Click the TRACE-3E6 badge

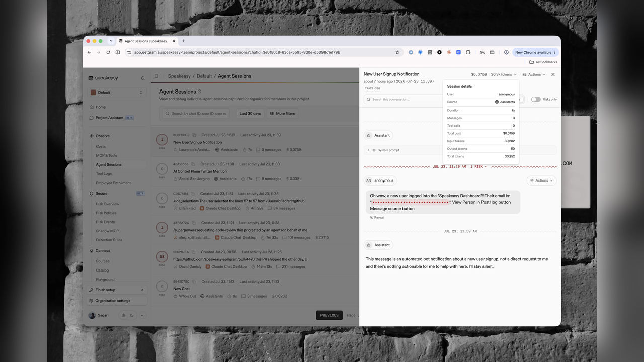372,88
